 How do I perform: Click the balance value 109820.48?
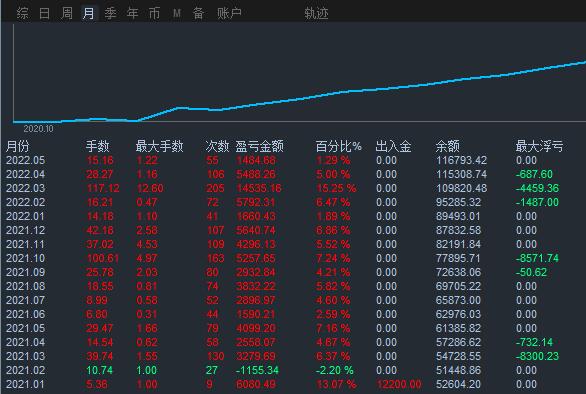[461, 188]
